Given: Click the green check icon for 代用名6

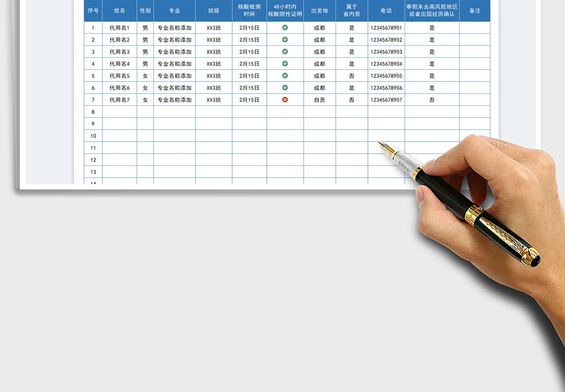Looking at the screenshot, I should point(285,88).
